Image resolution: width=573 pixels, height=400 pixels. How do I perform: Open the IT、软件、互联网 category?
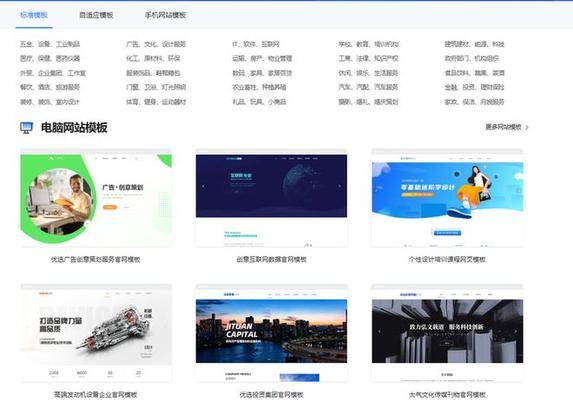(x=256, y=44)
